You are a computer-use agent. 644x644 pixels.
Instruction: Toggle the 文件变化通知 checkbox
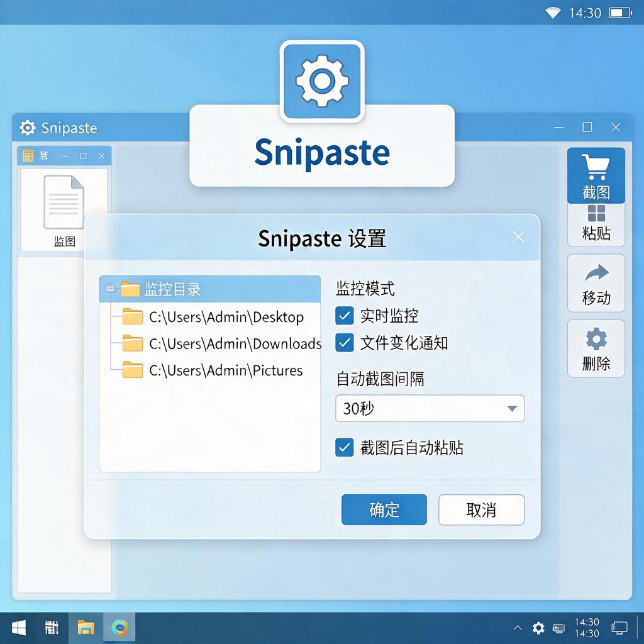(344, 343)
